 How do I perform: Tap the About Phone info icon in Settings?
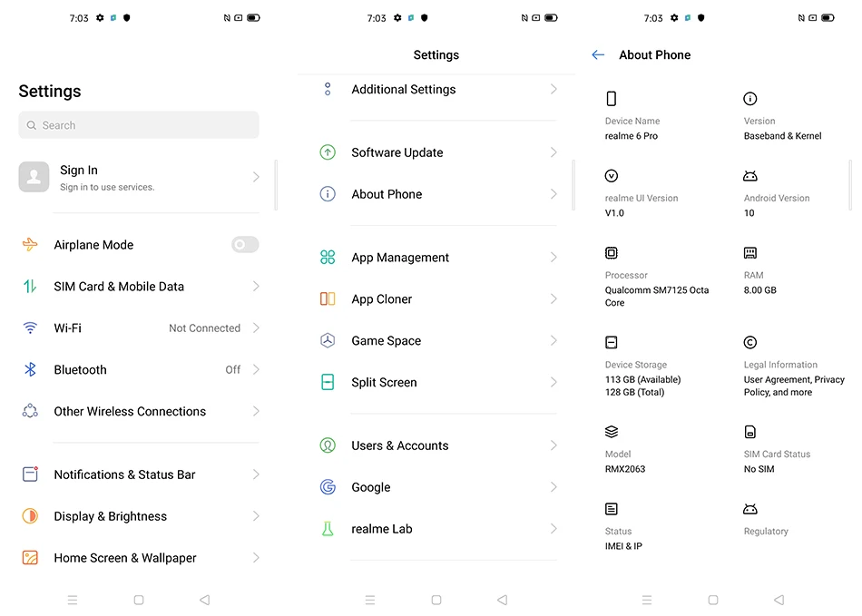click(x=328, y=194)
